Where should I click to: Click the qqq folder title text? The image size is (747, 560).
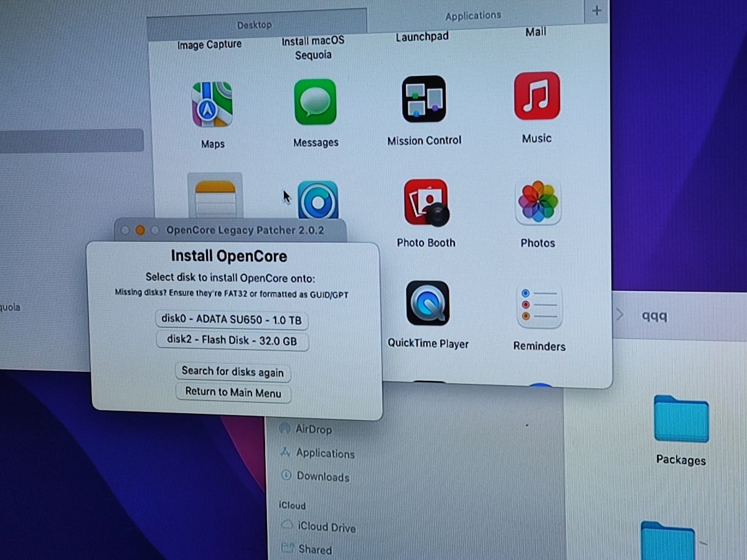pyautogui.click(x=654, y=315)
